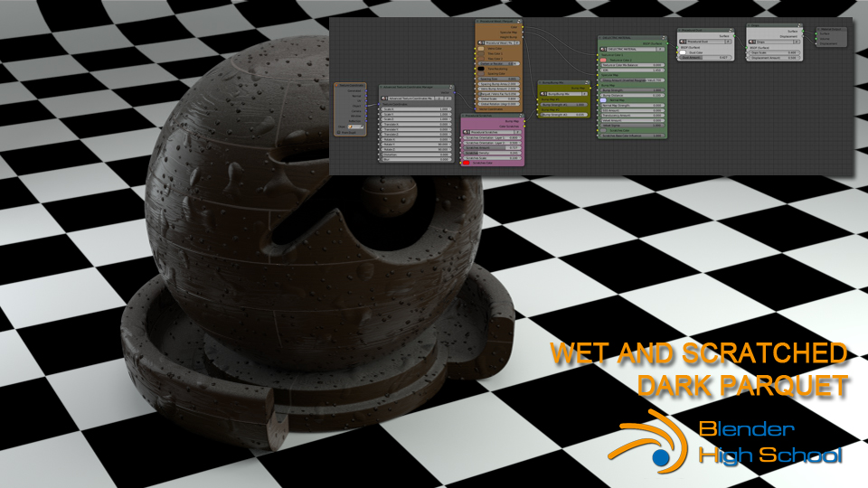Click object picker icon in Texture Coordinate Object field

point(362,127)
